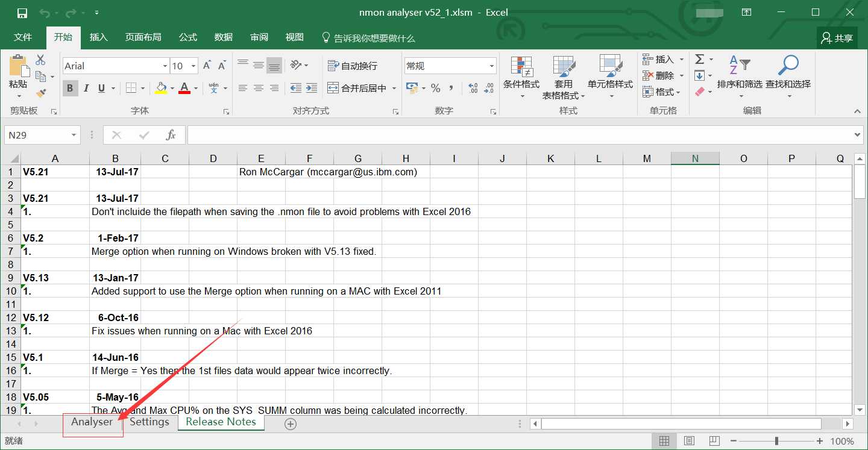868x450 pixels.
Task: Switch to the Analyser sheet tab
Action: (x=92, y=422)
